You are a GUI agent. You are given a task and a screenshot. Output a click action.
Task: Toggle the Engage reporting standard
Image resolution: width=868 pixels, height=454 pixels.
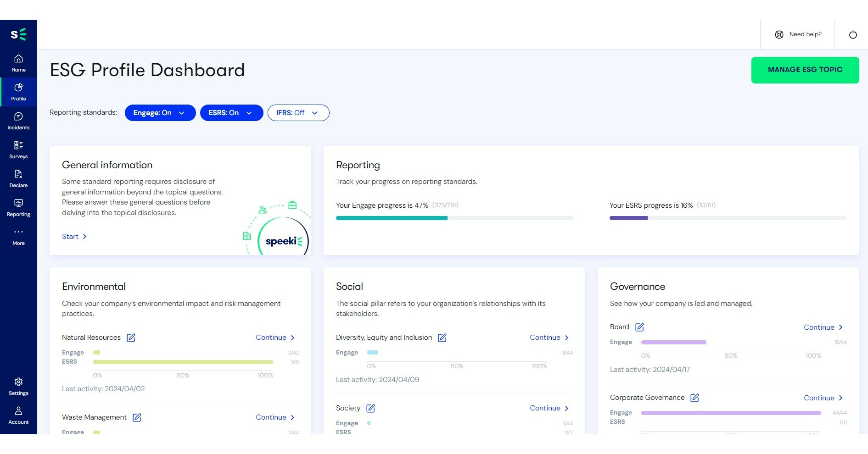(152, 112)
